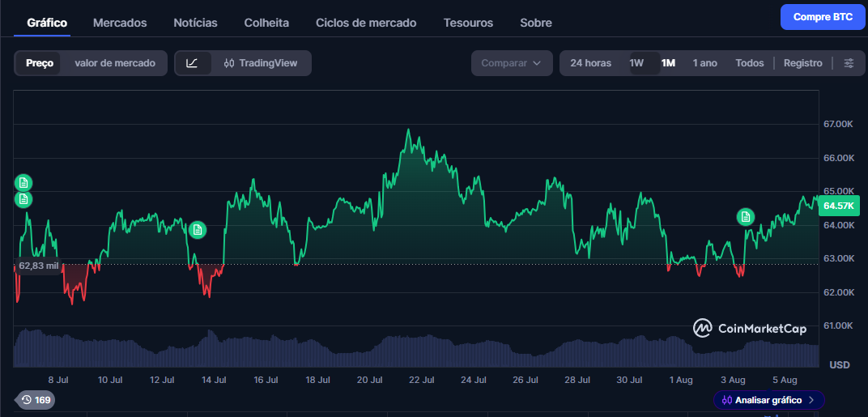This screenshot has height=417, width=868.
Task: Click Analisar gráfico button
Action: (768, 400)
